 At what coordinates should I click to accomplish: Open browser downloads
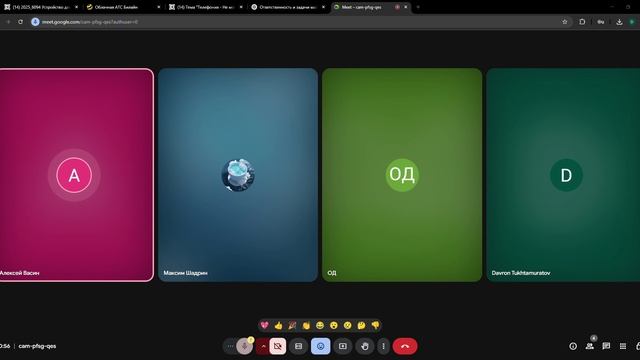619,22
